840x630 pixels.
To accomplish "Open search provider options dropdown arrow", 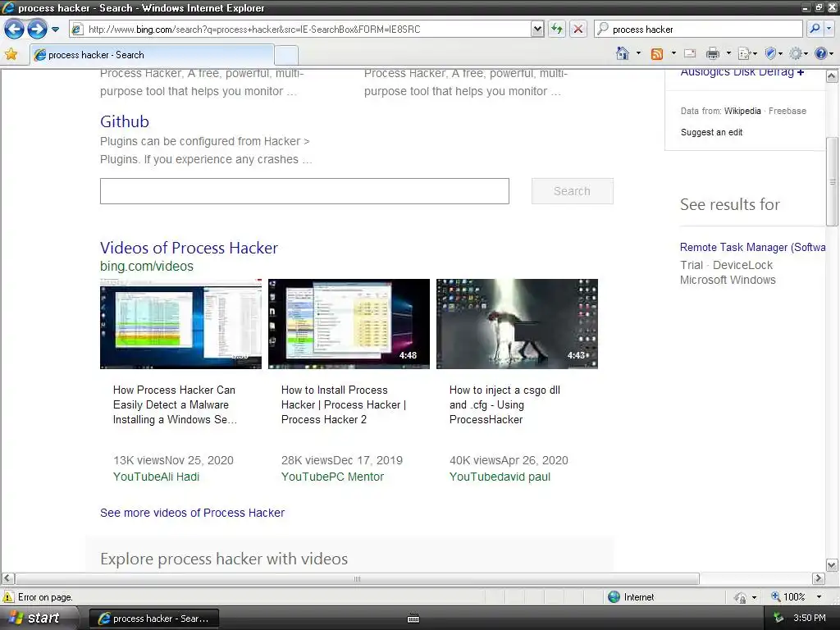I will 829,29.
